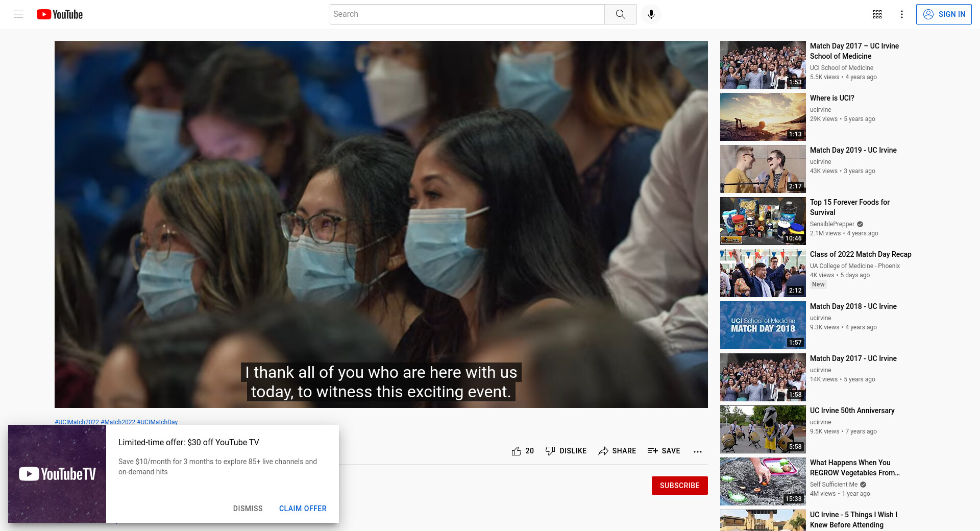Subscribe to the channel
The height and width of the screenshot is (531, 980).
[x=679, y=486]
